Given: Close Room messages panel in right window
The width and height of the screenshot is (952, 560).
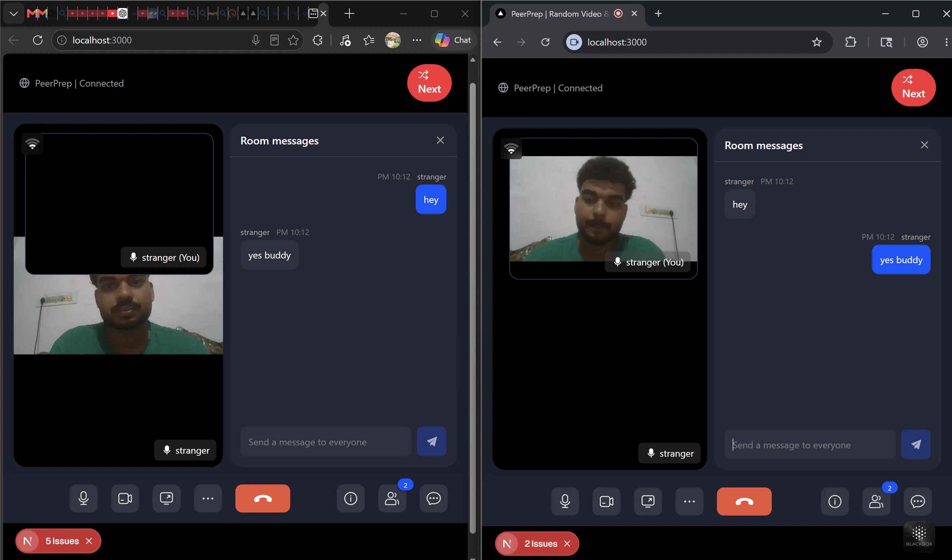Looking at the screenshot, I should [925, 145].
